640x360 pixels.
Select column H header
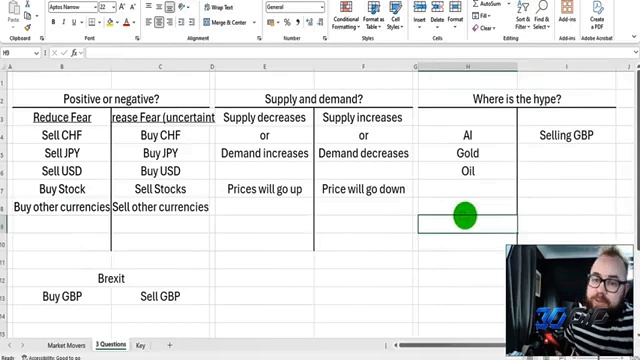[x=468, y=67]
